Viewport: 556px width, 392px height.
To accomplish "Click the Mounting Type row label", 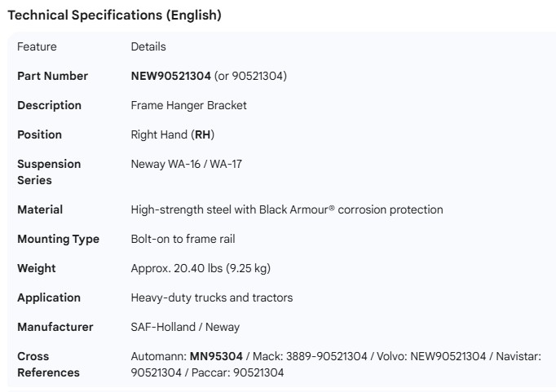I will tap(58, 239).
